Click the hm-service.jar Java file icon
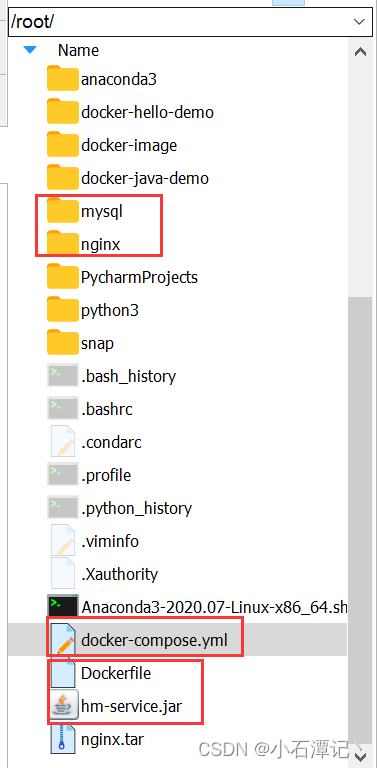 click(x=63, y=706)
